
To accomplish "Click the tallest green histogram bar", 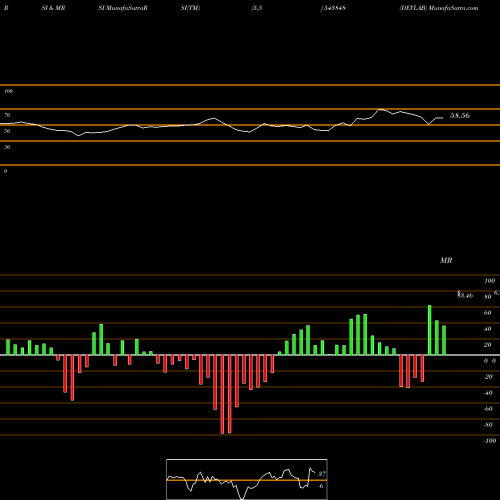I will click(x=430, y=330).
